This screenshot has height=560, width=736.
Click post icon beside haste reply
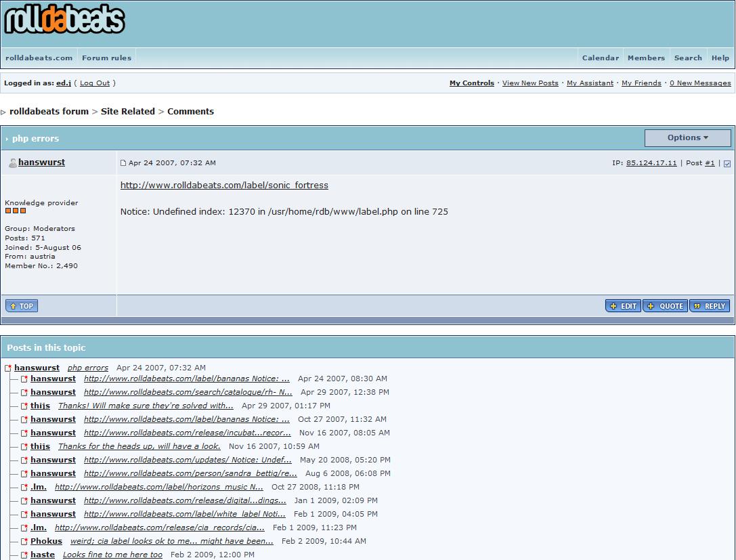coord(24,555)
